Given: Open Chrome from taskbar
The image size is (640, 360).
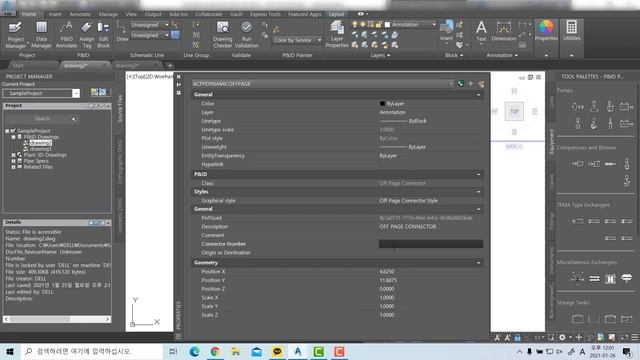Looking at the screenshot, I should point(215,351).
